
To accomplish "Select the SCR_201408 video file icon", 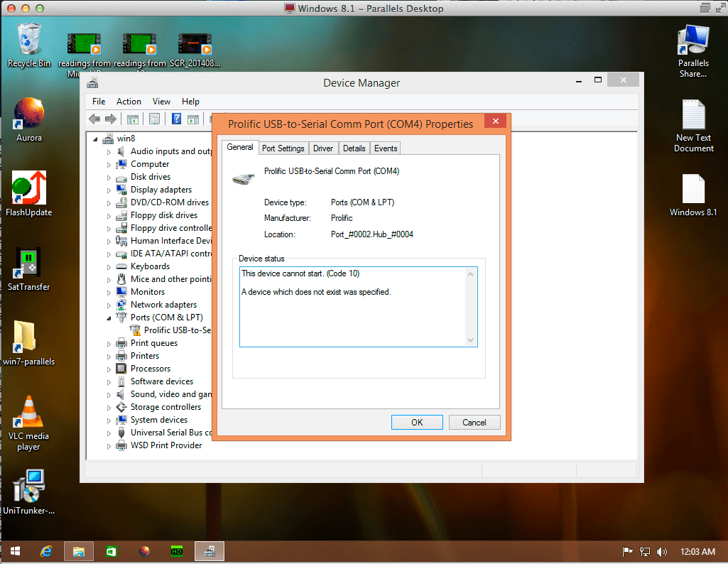I will point(195,50).
